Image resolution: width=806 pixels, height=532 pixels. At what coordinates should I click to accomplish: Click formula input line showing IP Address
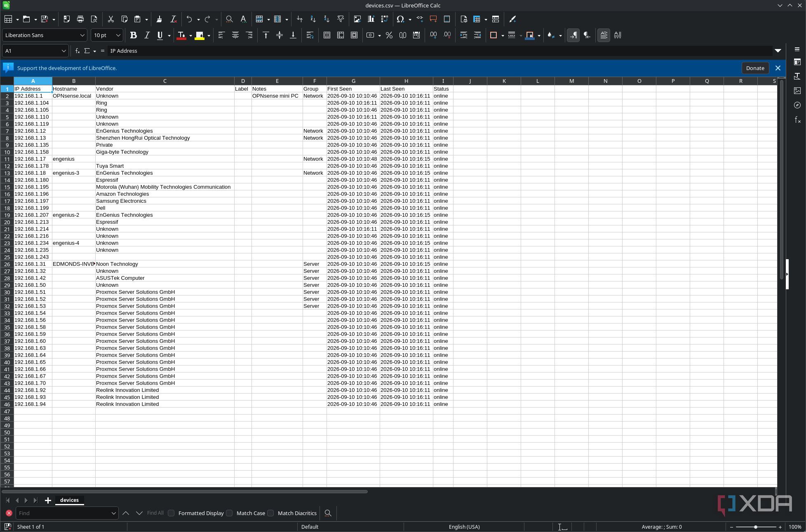[x=439, y=51]
